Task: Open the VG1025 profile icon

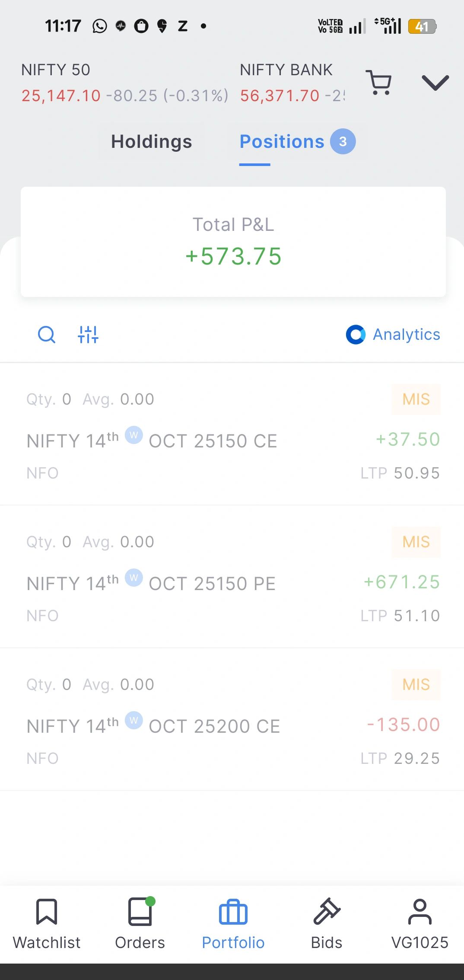Action: tap(420, 912)
